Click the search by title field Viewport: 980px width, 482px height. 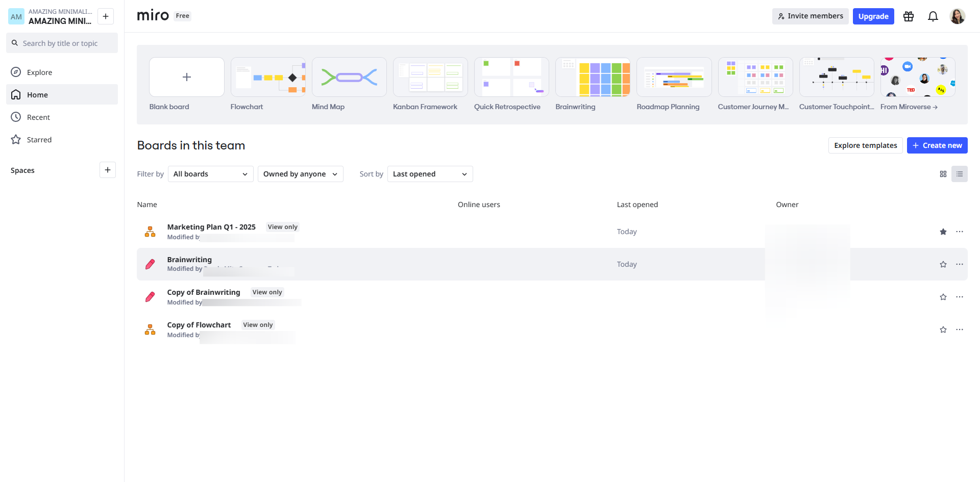pyautogui.click(x=62, y=43)
